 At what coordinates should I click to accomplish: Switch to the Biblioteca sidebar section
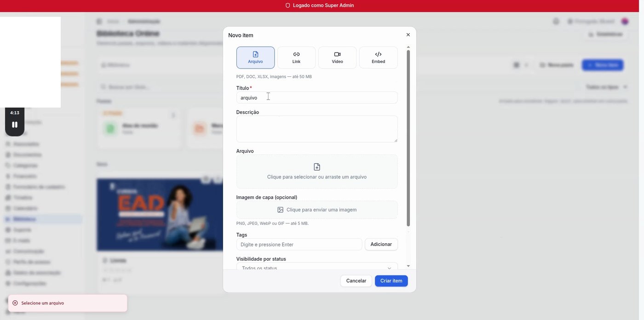click(24, 219)
